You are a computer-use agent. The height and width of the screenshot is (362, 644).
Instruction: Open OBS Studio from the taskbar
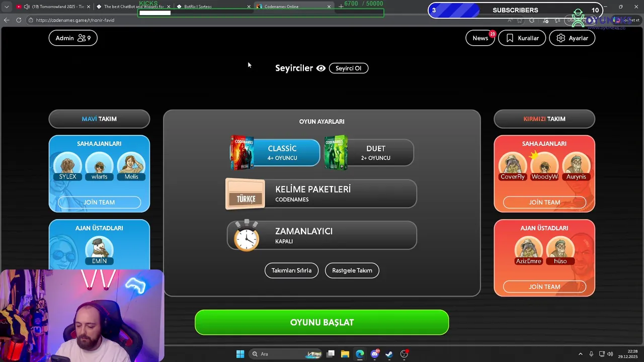click(404, 354)
